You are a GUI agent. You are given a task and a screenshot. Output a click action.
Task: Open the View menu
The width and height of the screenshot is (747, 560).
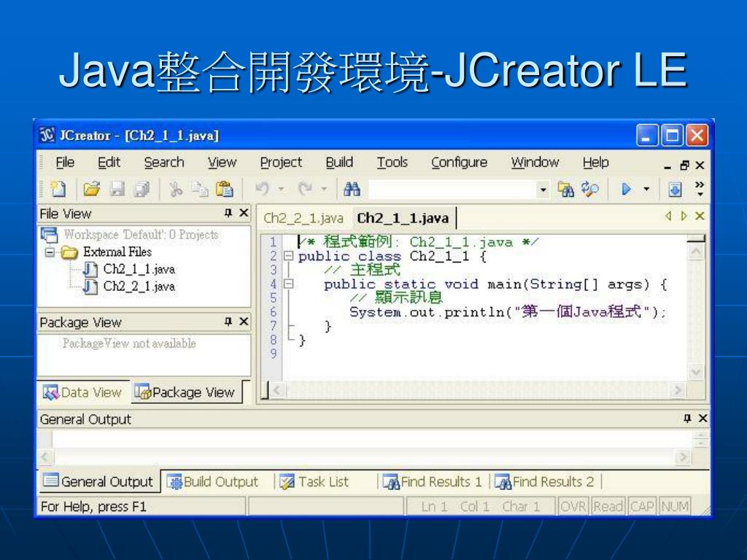click(222, 163)
